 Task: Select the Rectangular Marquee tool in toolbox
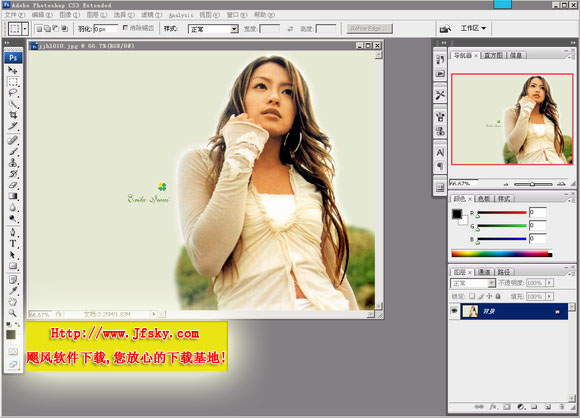13,82
